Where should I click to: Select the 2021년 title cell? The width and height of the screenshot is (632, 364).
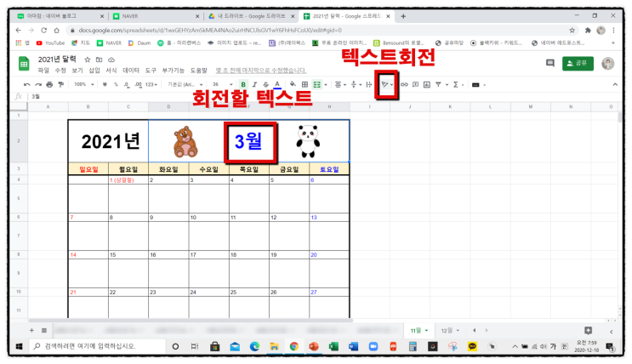[x=109, y=141]
